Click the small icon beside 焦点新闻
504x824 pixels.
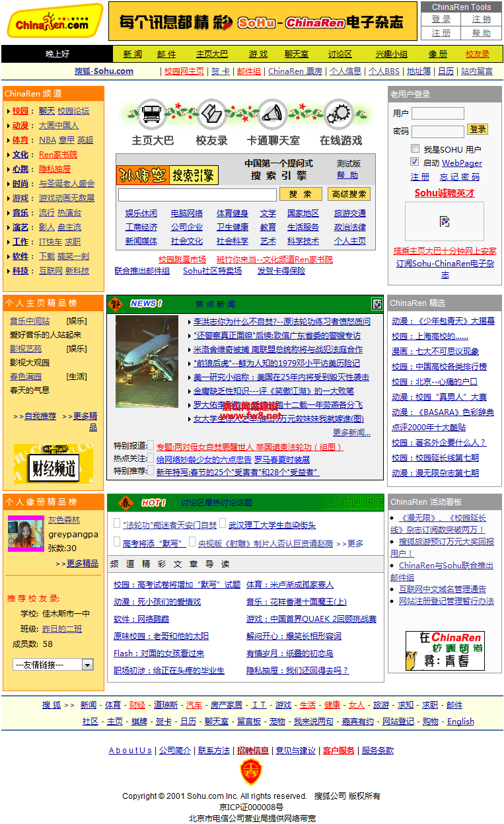pos(377,304)
